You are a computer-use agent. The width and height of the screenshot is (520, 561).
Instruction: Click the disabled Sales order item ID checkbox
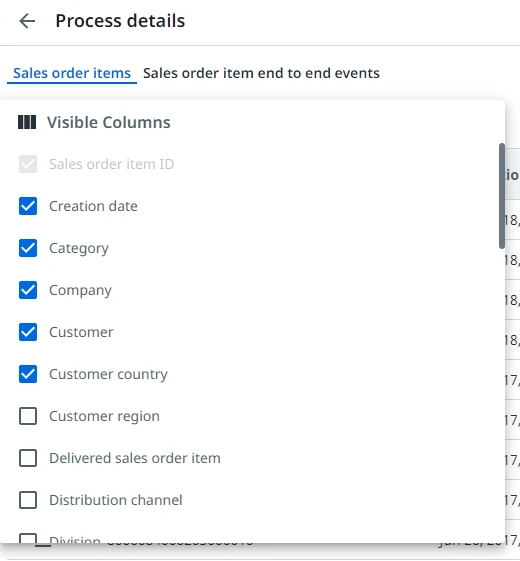pos(28,164)
